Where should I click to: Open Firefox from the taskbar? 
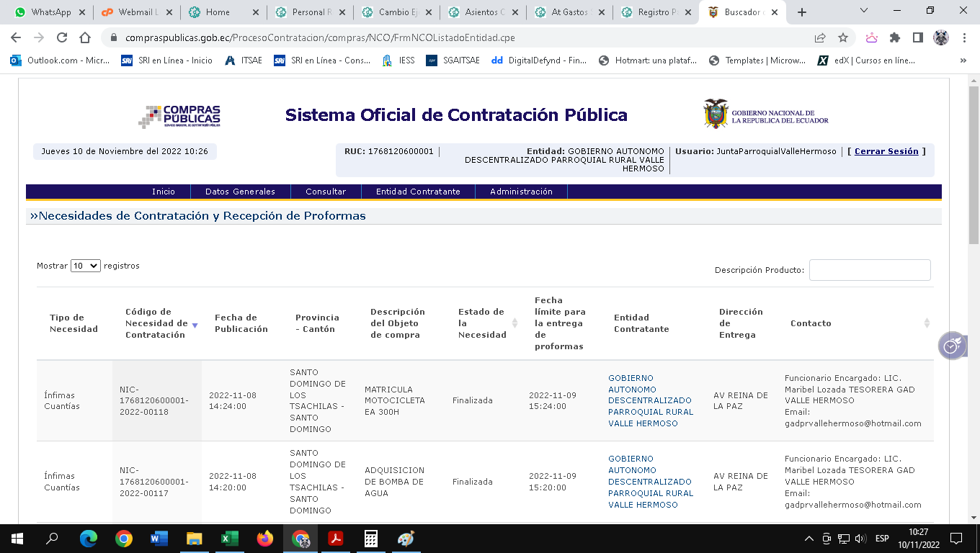click(265, 538)
